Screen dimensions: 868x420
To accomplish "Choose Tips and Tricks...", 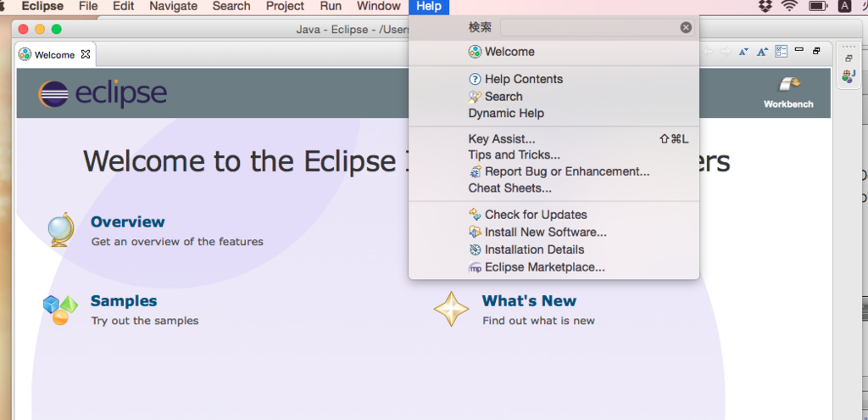I will [x=554, y=154].
